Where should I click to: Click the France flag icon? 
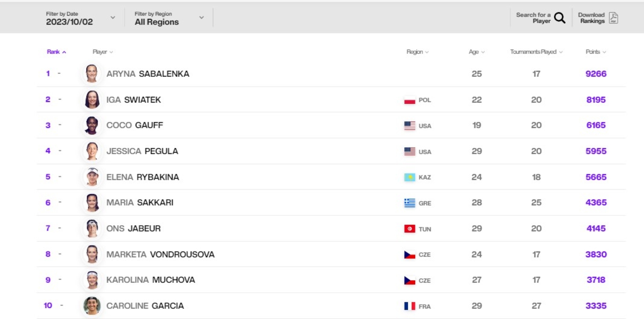coord(410,306)
